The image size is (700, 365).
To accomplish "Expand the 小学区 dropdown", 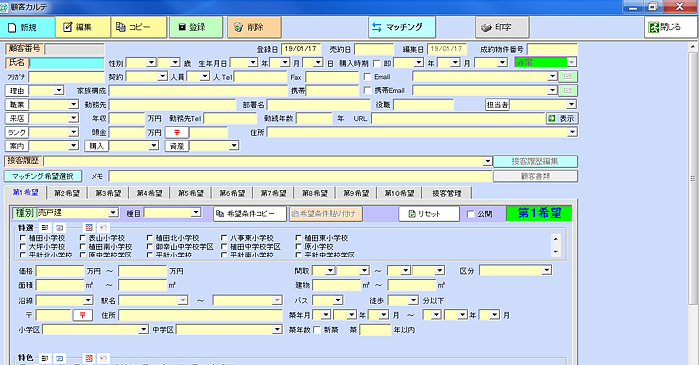I will (x=143, y=329).
